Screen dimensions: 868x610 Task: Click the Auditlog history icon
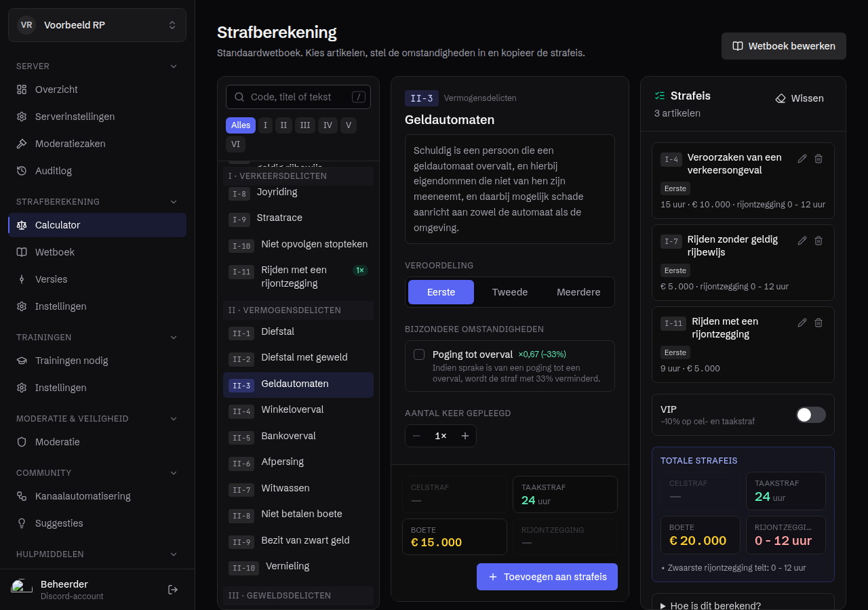point(22,171)
